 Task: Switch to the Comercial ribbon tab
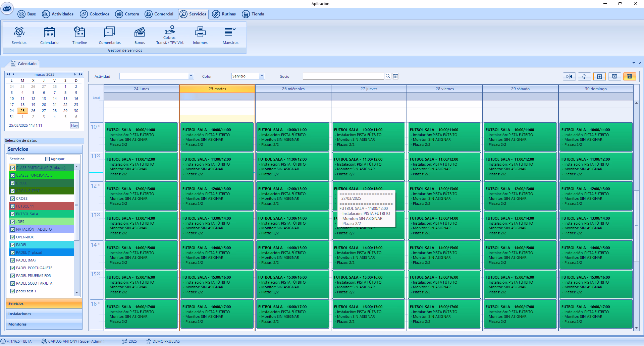pos(159,14)
